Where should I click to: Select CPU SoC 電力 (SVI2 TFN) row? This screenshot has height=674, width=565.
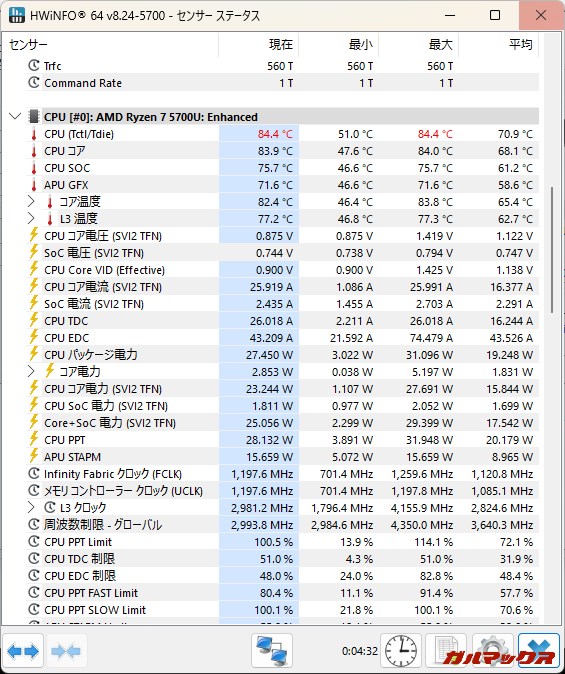[x=282, y=406]
